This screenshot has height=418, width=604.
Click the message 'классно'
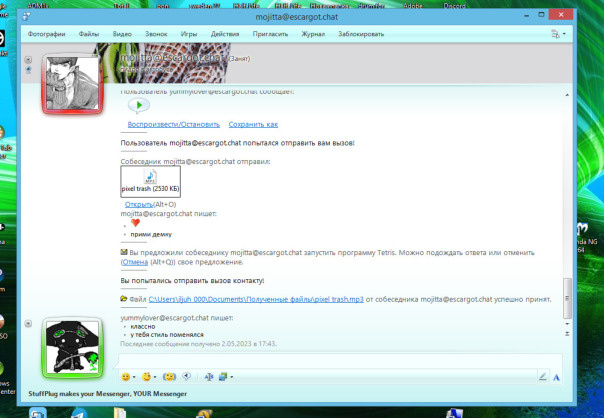pyautogui.click(x=143, y=326)
